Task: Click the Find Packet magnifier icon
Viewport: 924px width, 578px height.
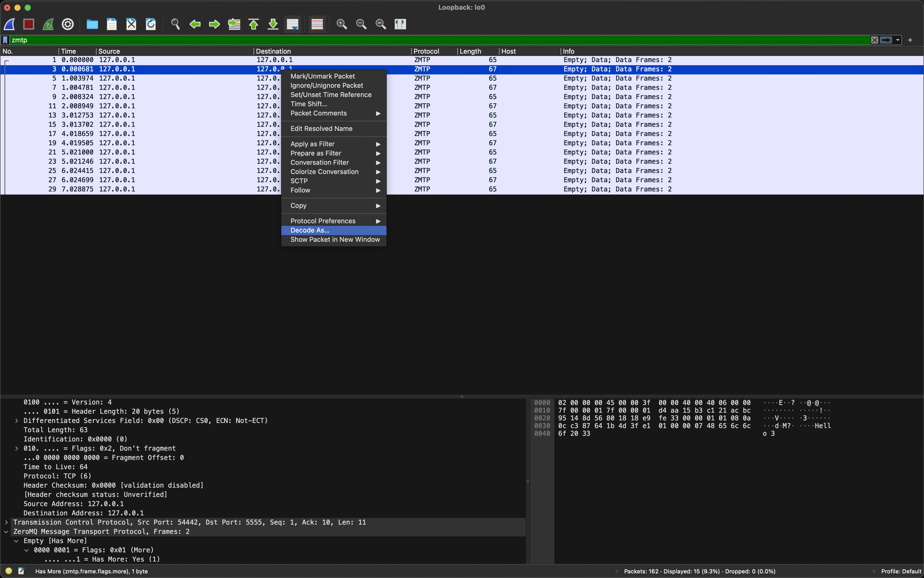Action: (176, 24)
